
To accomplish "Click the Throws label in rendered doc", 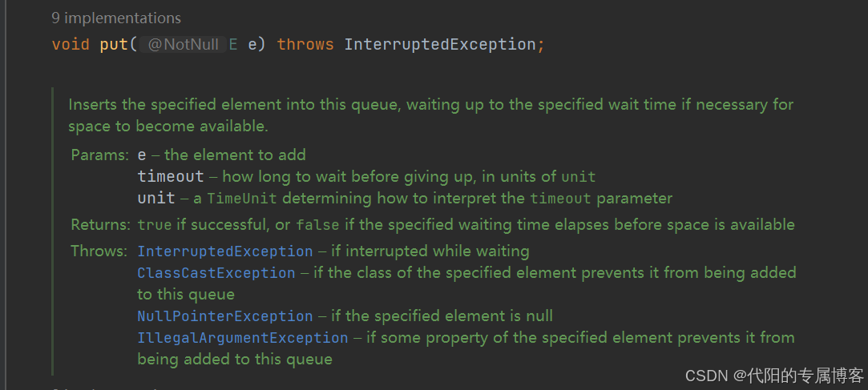I will (99, 251).
